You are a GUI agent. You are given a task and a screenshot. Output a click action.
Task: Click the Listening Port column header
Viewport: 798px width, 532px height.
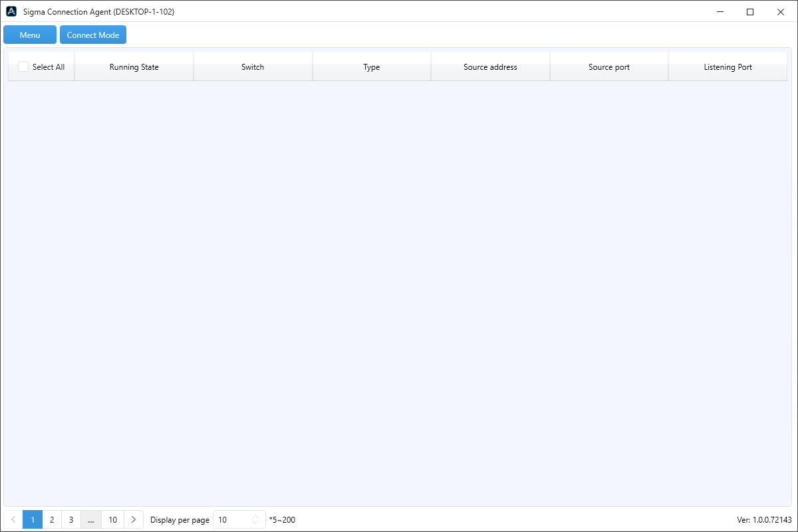tap(728, 66)
